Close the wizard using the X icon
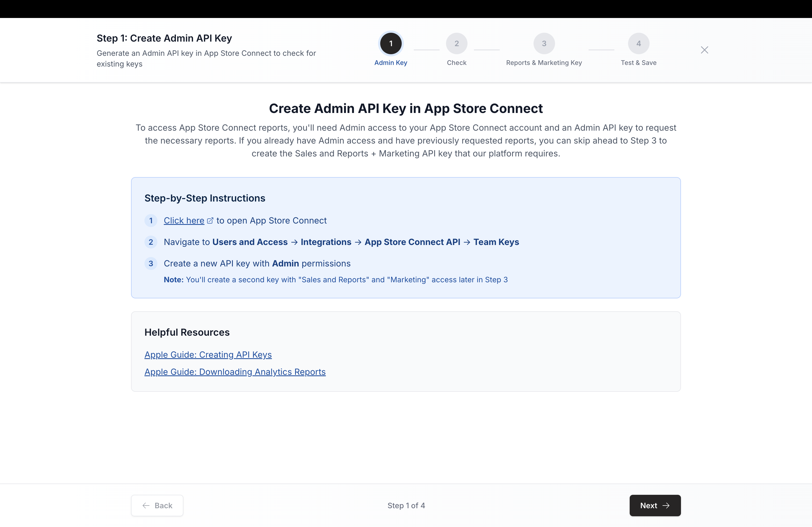 click(x=705, y=50)
